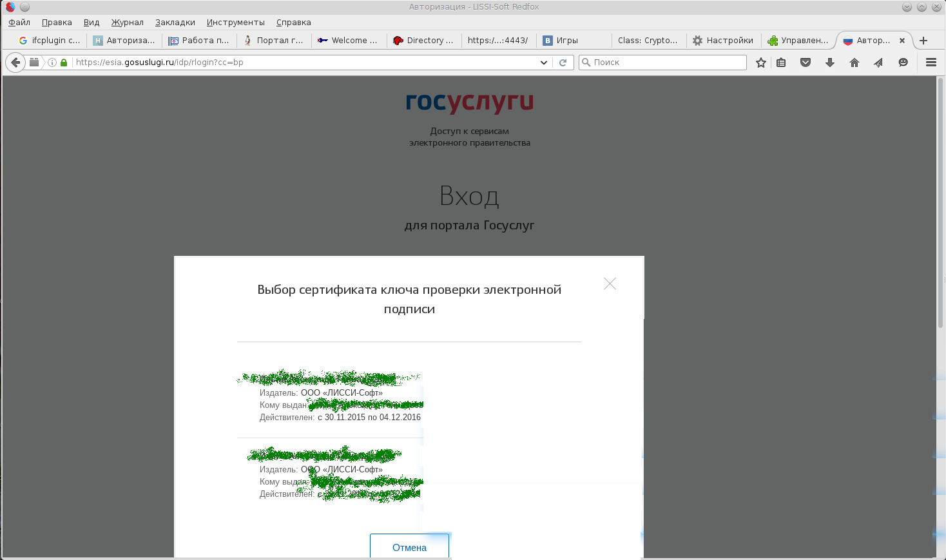Open the Правка menu
The image size is (946, 560).
click(57, 22)
